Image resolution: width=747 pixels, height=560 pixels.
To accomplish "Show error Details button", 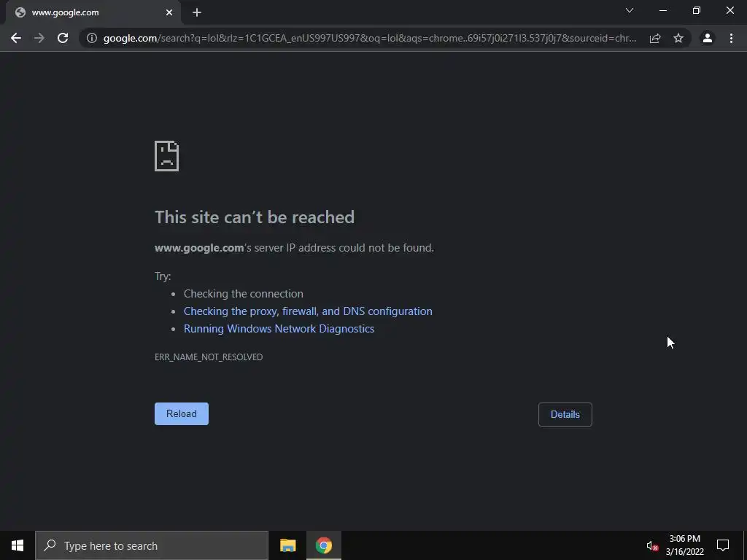I will click(565, 414).
